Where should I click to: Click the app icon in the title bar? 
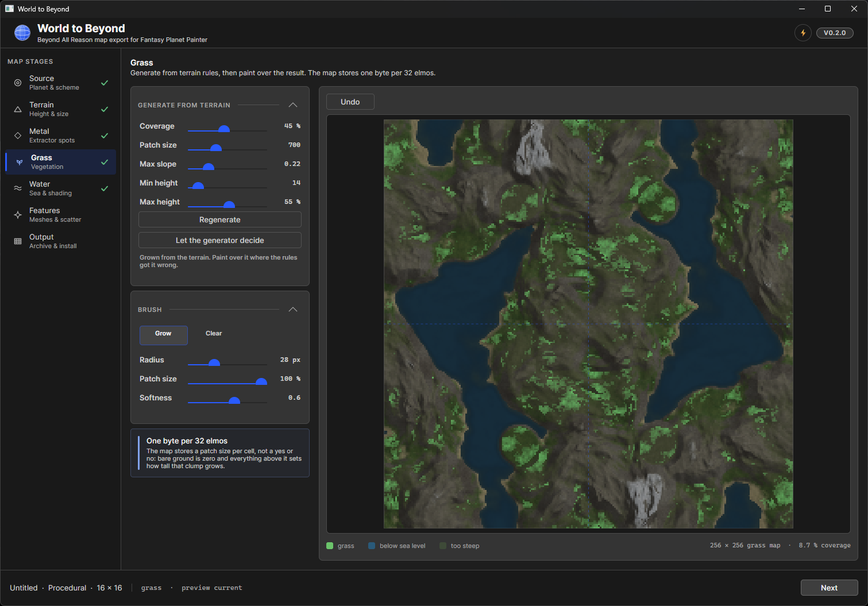tap(9, 9)
